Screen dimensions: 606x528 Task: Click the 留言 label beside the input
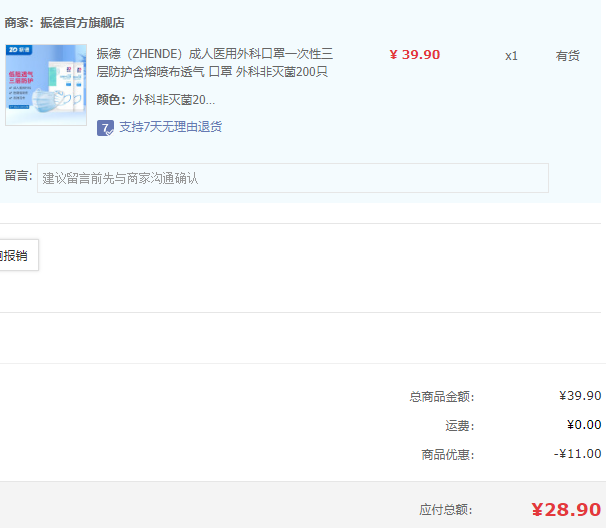tap(18, 177)
